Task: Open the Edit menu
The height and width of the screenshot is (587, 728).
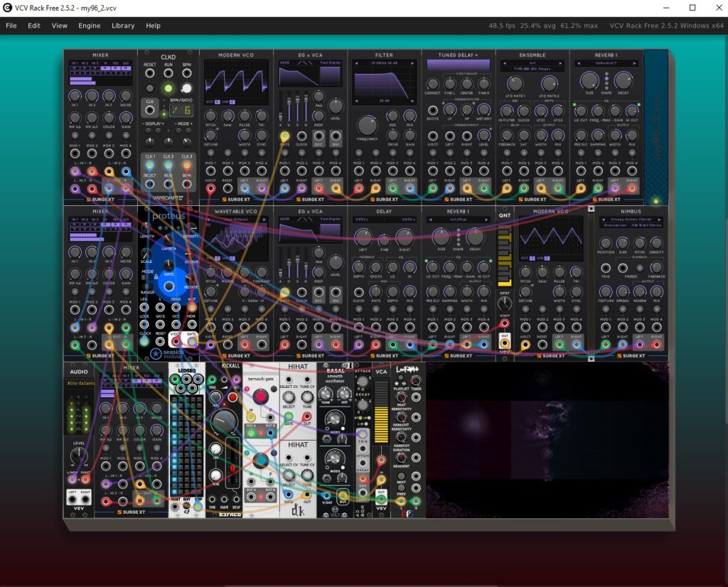Action: pyautogui.click(x=34, y=26)
